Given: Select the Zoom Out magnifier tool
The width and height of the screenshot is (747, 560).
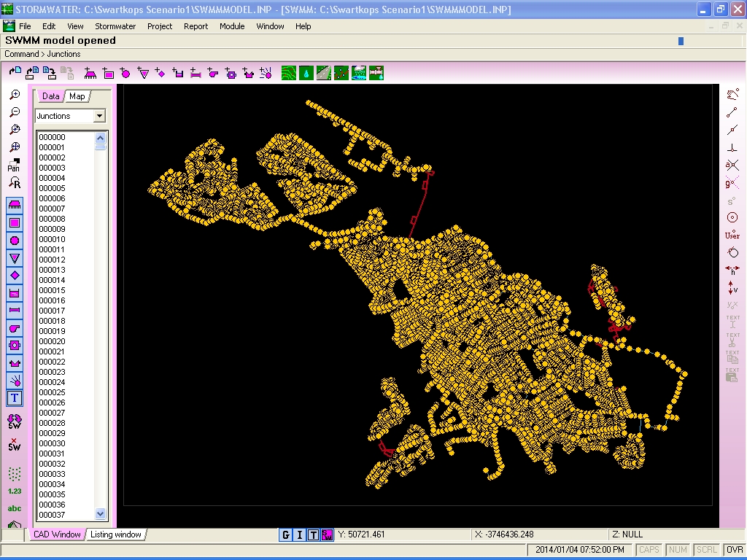Looking at the screenshot, I should tap(15, 112).
